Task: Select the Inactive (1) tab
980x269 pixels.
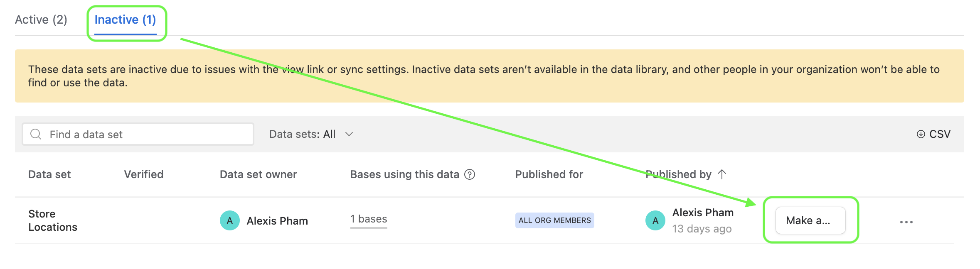Action: (x=125, y=20)
